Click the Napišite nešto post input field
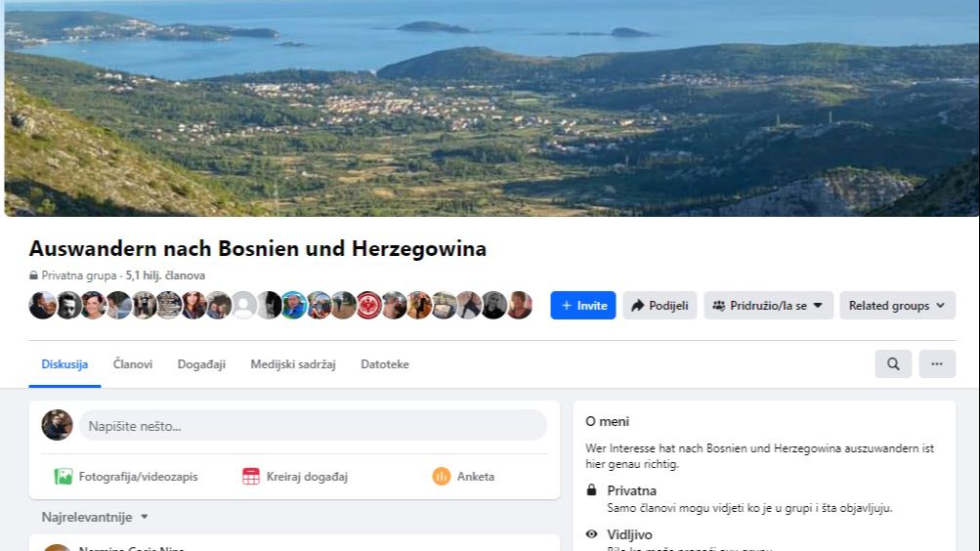Image resolution: width=980 pixels, height=551 pixels. 313,425
